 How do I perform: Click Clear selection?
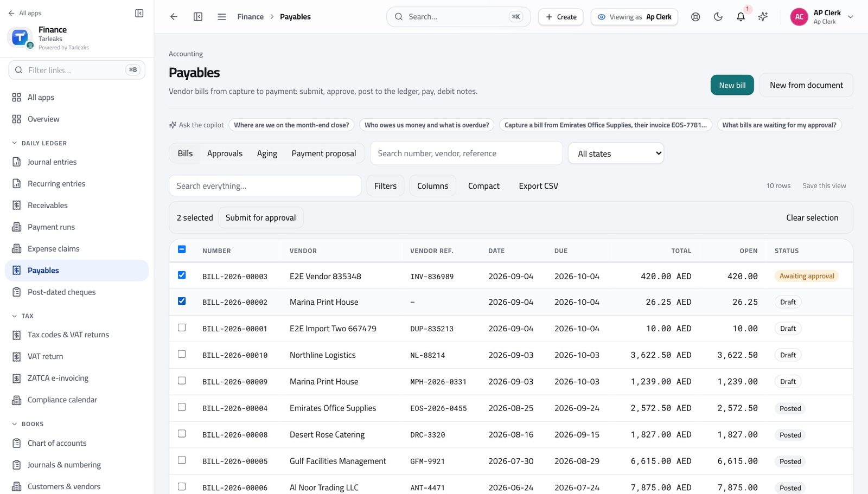[x=812, y=217]
